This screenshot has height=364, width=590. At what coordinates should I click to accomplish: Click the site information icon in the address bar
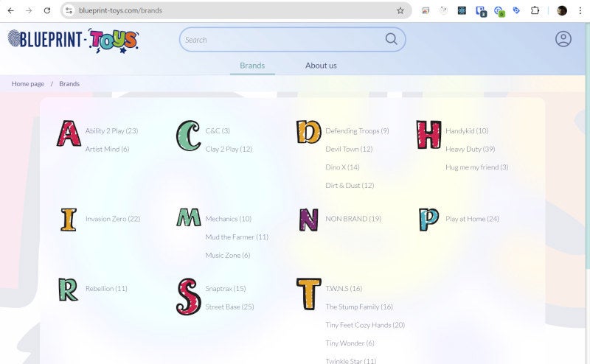pyautogui.click(x=69, y=10)
